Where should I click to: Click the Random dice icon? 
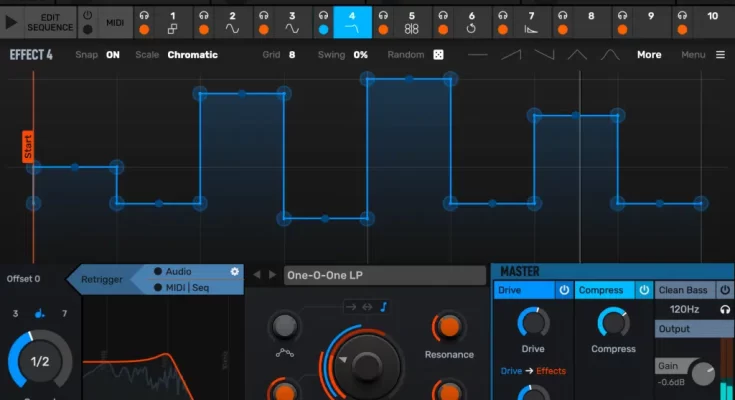pyautogui.click(x=438, y=55)
